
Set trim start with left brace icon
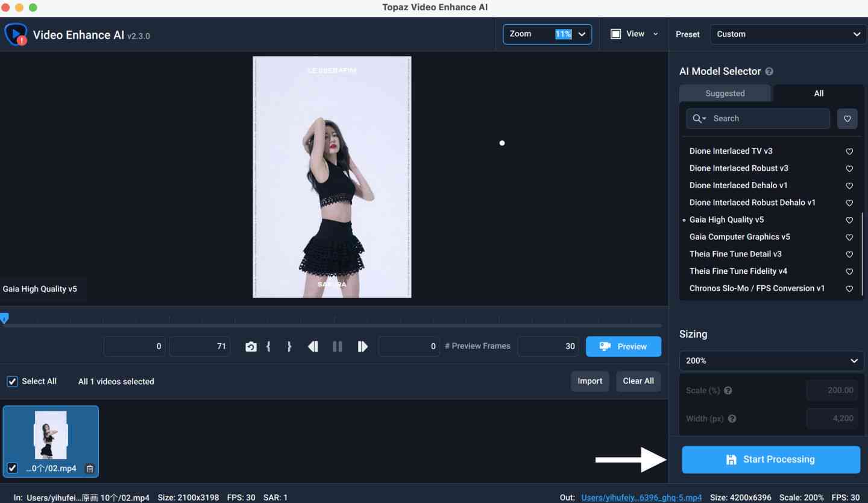268,347
